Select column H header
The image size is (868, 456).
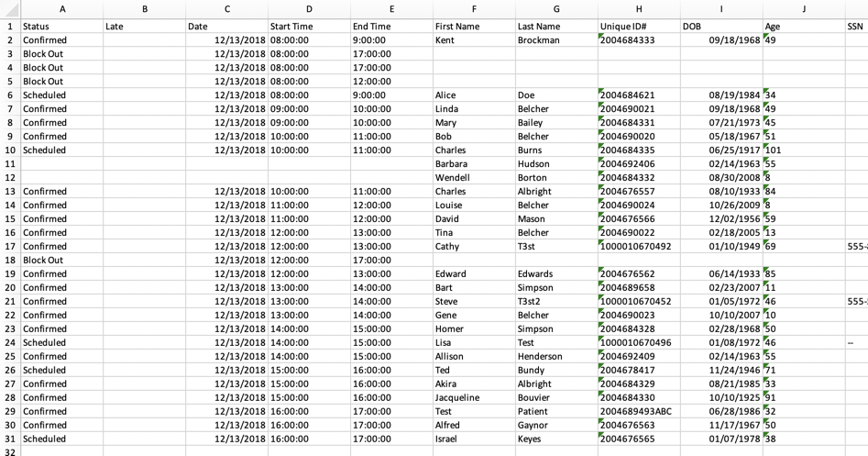638,9
